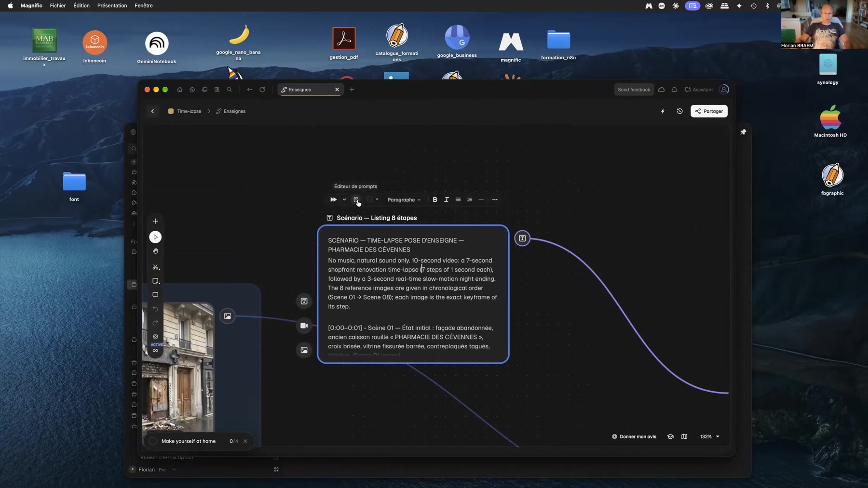
Task: Toggle bulleted list formatting
Action: click(x=458, y=199)
